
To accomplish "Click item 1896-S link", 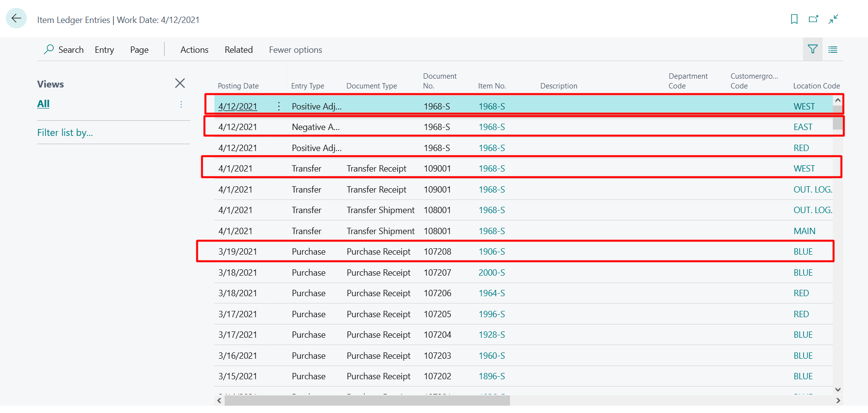I will (x=492, y=376).
